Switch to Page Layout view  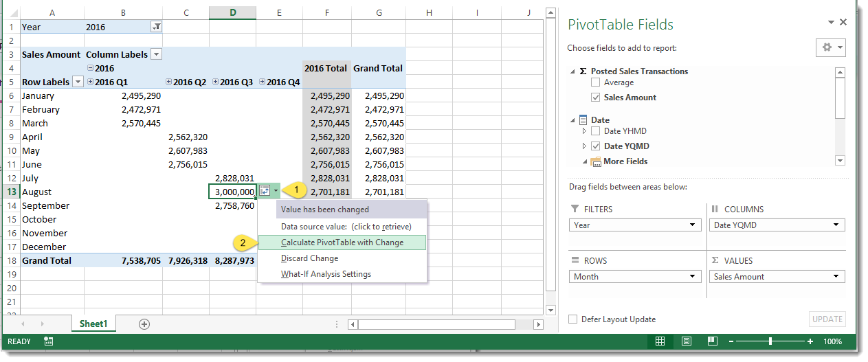pos(687,341)
